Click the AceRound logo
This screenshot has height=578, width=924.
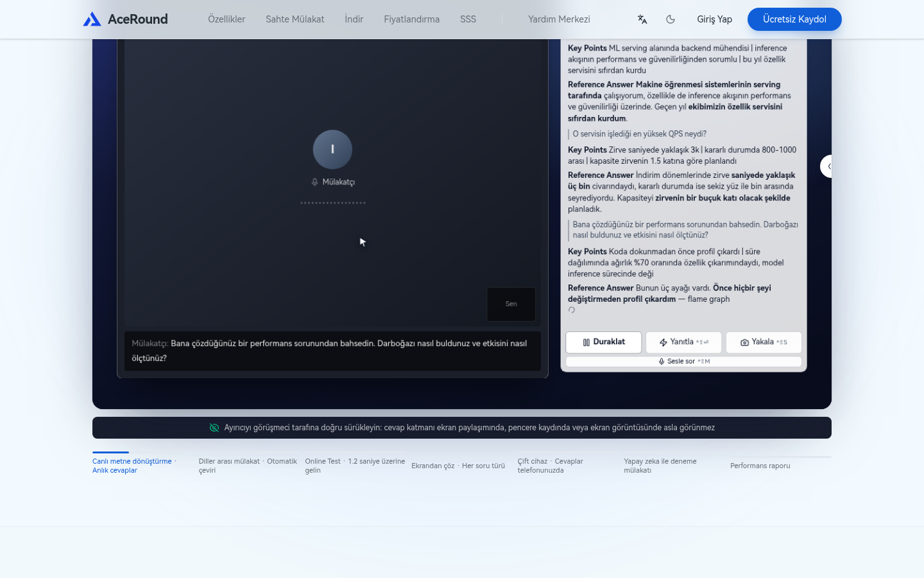click(125, 19)
